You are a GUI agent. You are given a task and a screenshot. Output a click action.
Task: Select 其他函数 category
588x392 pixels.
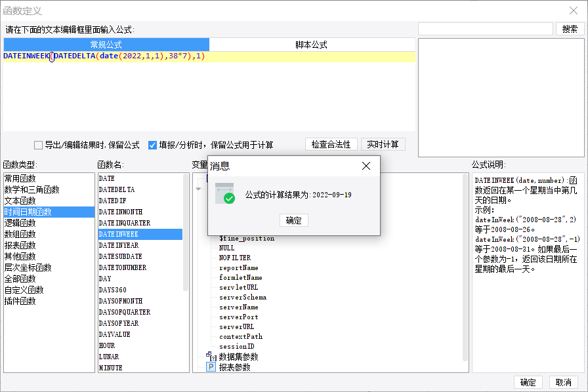[x=49, y=257]
